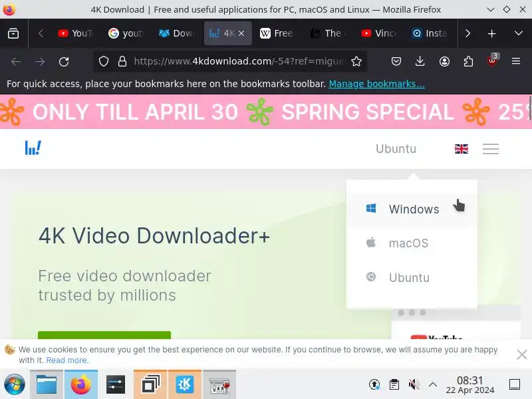This screenshot has height=399, width=532.
Task: Toggle the muted volume tray icon
Action: pyautogui.click(x=414, y=385)
